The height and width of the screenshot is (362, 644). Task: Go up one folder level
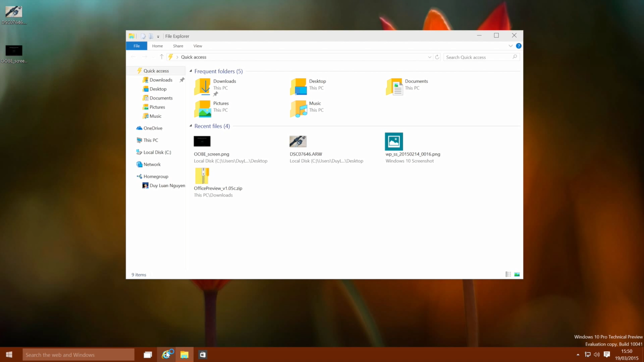161,57
